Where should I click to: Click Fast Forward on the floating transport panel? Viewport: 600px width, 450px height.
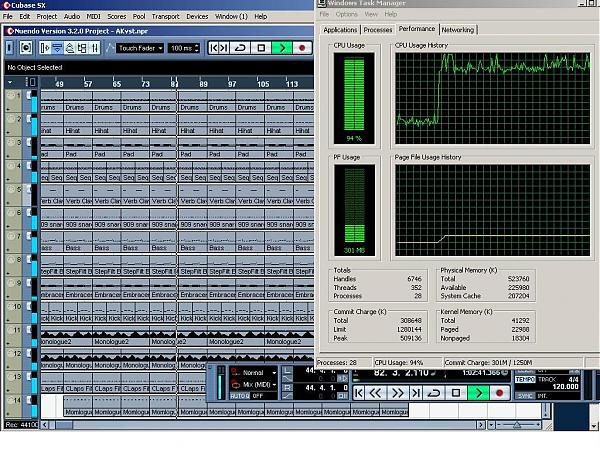pyautogui.click(x=397, y=393)
